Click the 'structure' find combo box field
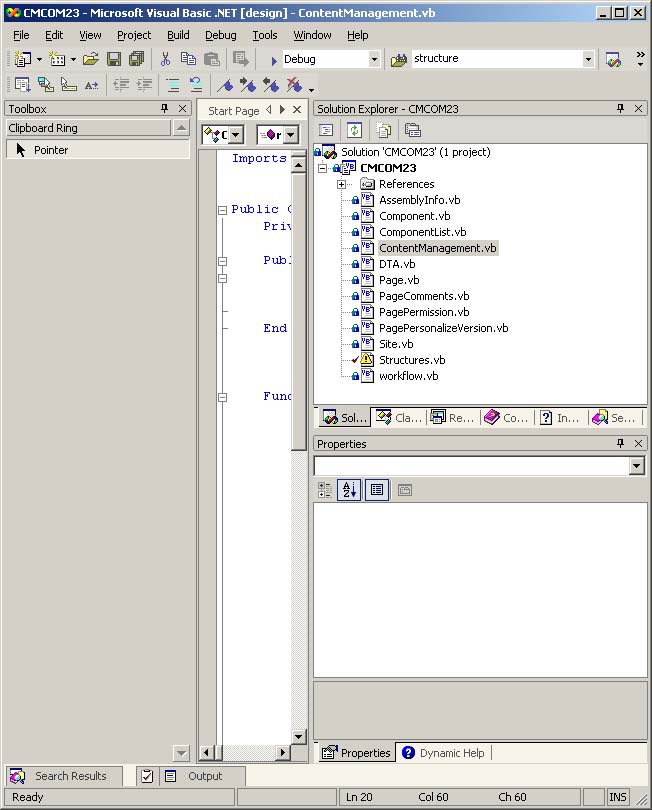This screenshot has width=652, height=810. 495,59
